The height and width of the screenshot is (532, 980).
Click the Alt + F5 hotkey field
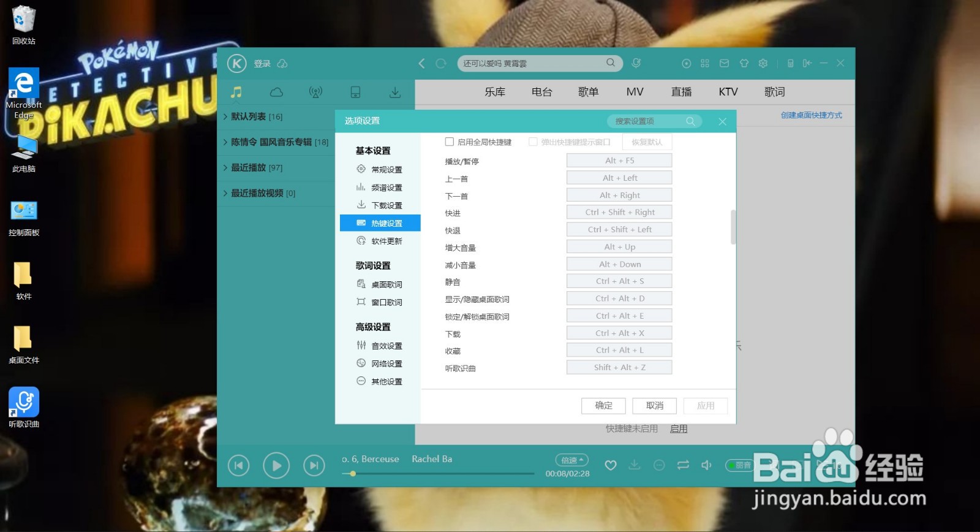tap(619, 161)
